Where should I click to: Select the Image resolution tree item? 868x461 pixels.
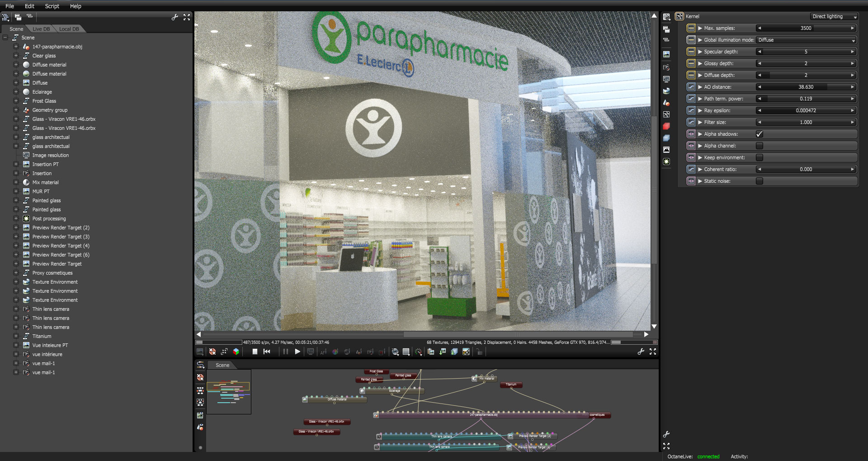click(51, 155)
